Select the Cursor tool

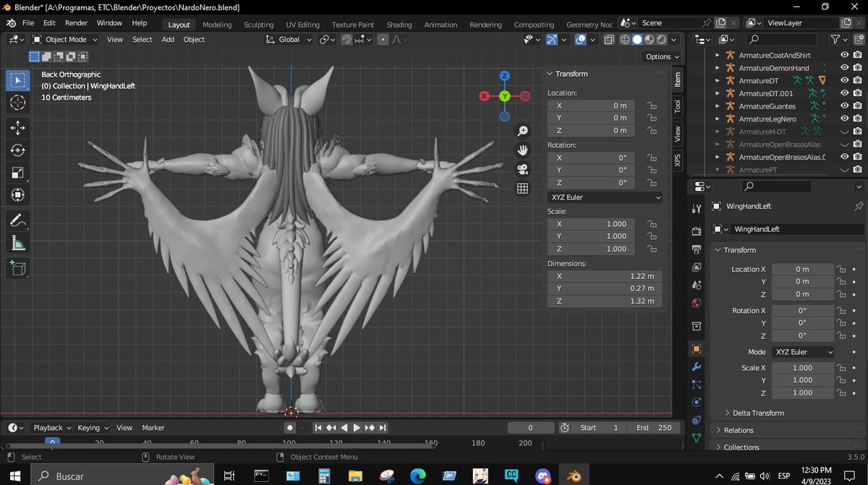pos(18,103)
